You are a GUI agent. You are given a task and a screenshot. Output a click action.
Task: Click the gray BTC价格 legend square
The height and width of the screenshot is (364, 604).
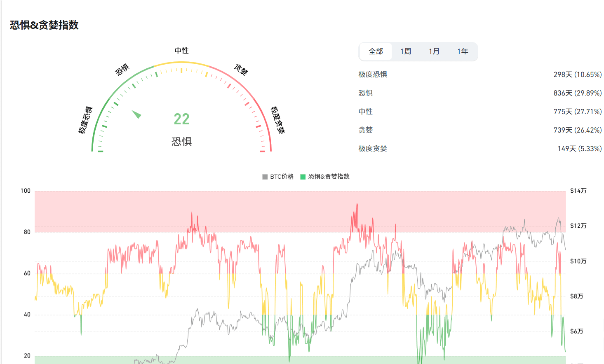265,177
